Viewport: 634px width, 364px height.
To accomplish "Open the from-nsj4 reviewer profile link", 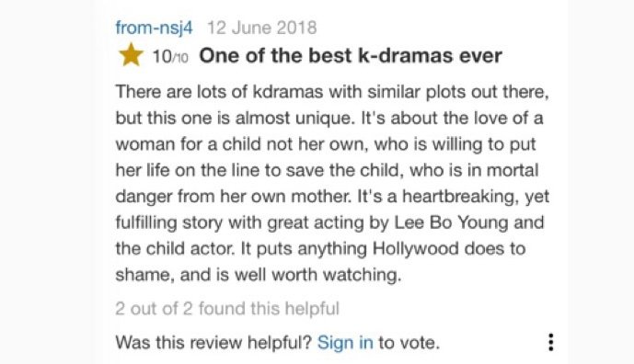I will (154, 28).
